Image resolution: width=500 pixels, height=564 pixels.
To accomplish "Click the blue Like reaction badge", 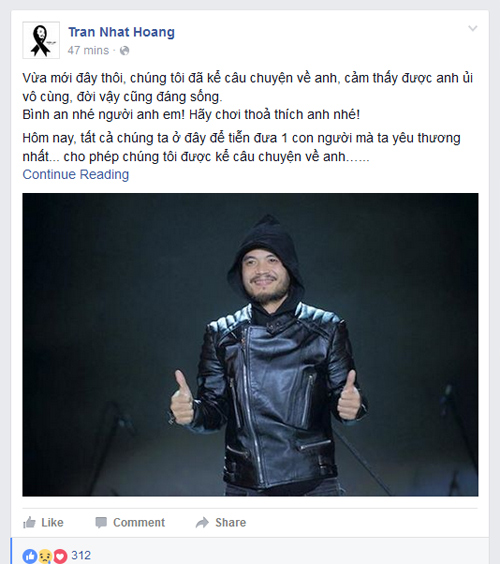I will coord(29,556).
